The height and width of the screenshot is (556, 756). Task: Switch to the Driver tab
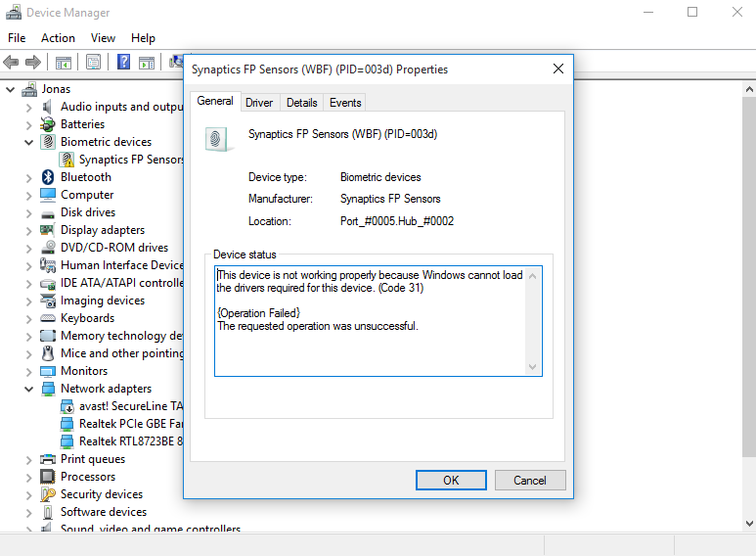(x=259, y=103)
